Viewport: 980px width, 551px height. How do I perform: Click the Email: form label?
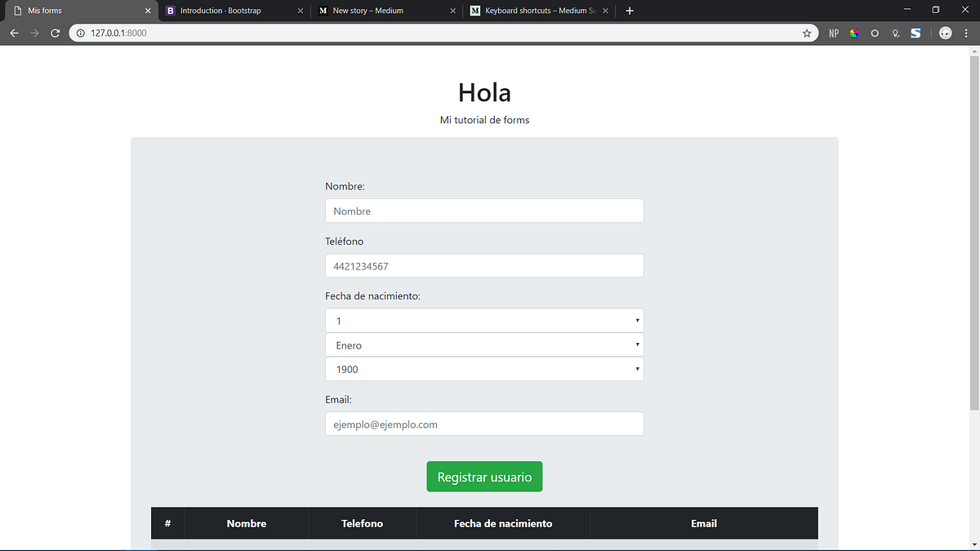[x=338, y=400]
